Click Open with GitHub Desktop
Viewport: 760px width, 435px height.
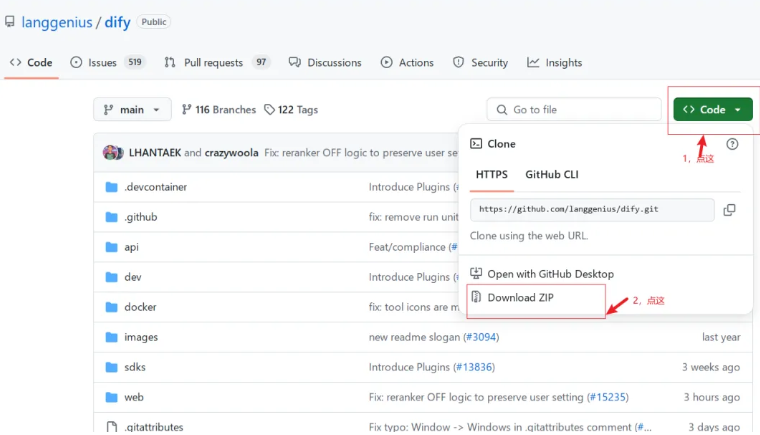click(542, 274)
